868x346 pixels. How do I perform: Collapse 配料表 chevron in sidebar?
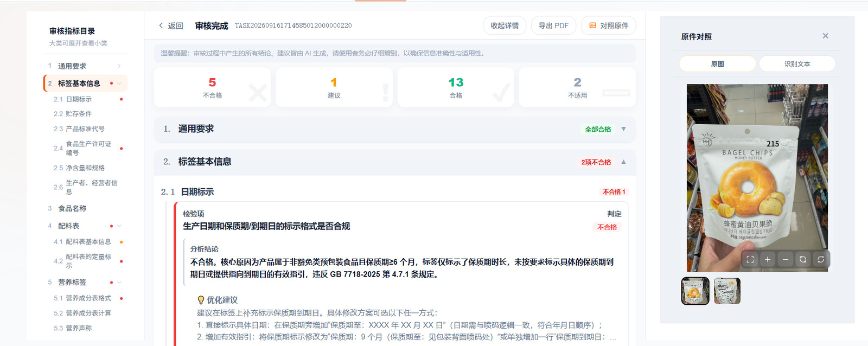point(119,226)
